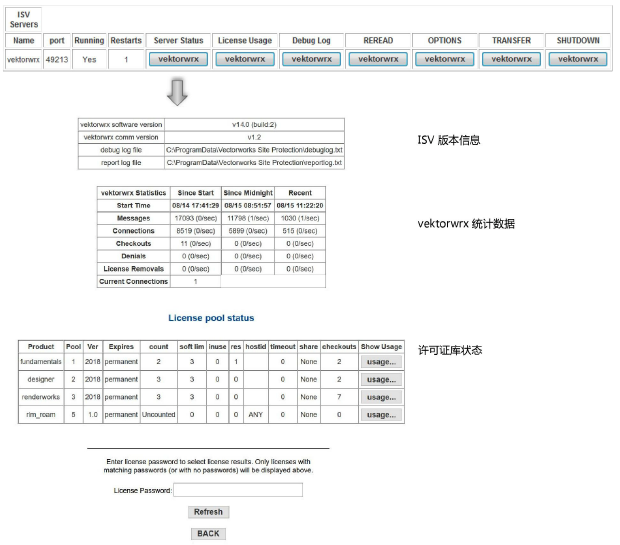Select the debug log file path
The image size is (620, 545).
tap(254, 150)
